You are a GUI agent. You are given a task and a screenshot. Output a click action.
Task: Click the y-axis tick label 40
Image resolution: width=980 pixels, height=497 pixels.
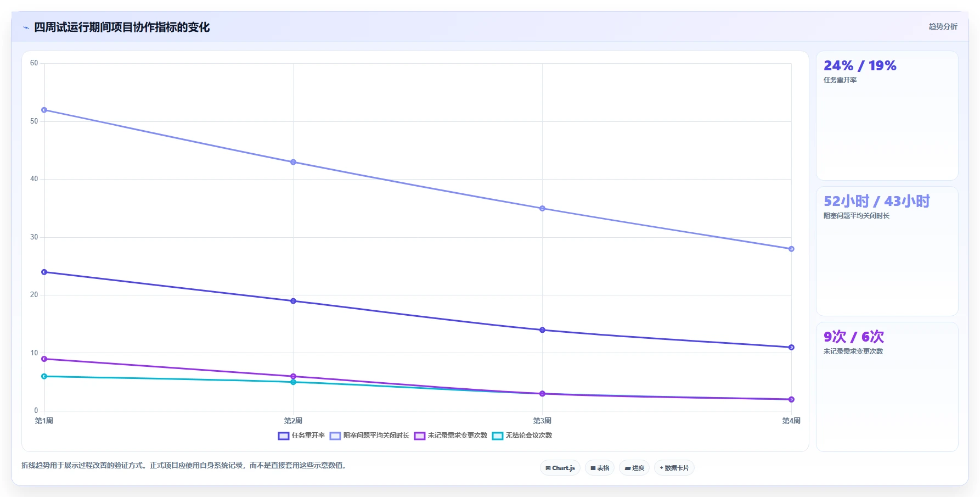click(x=34, y=179)
